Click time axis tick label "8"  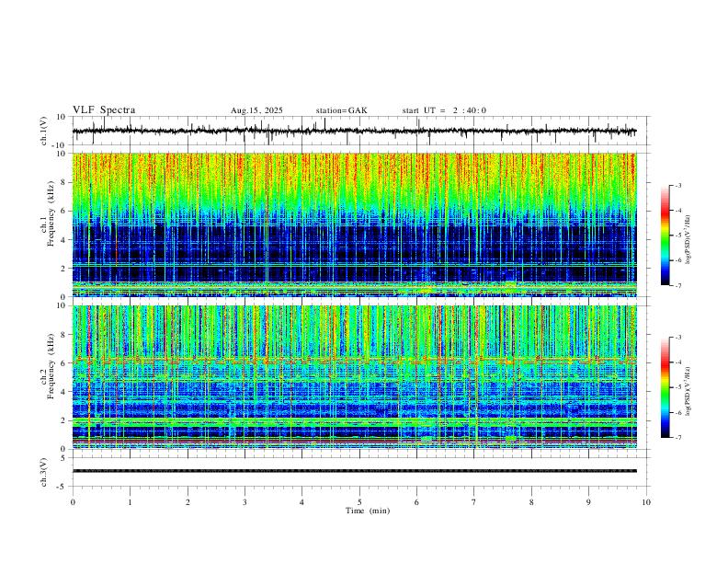(x=531, y=502)
